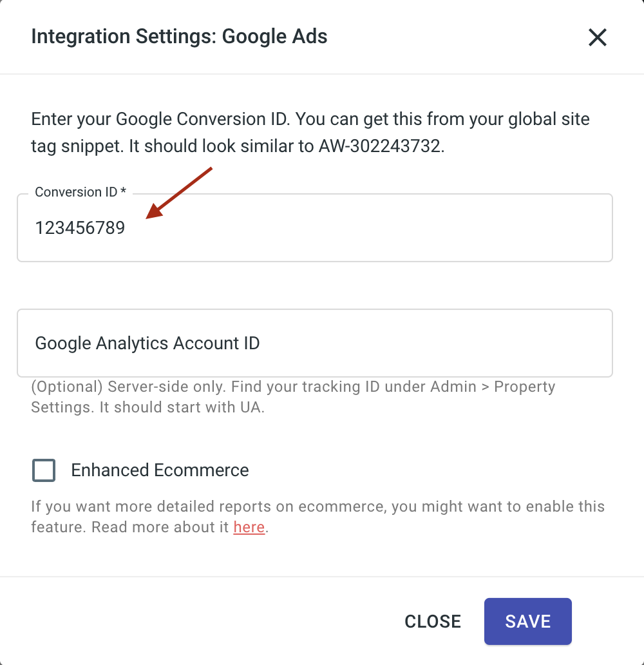This screenshot has width=644, height=665.
Task: Click the entered value 123456789
Action: [x=80, y=228]
